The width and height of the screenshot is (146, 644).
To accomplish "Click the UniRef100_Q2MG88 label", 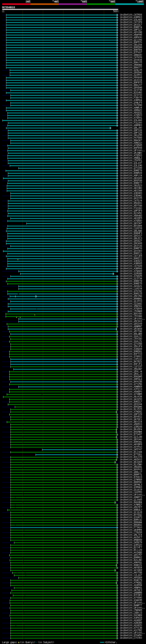I will click(131, 273).
